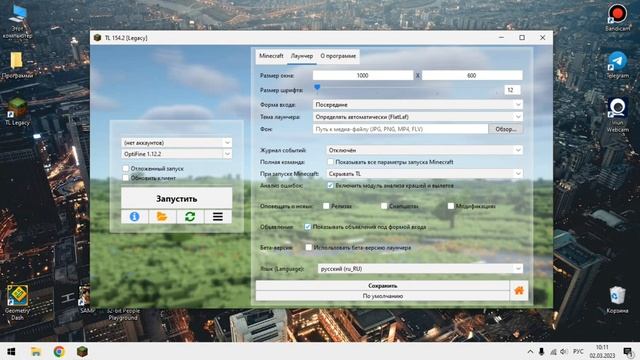Click the font size value box 12
Image resolution: width=640 pixels, height=360 pixels.
[x=512, y=90]
